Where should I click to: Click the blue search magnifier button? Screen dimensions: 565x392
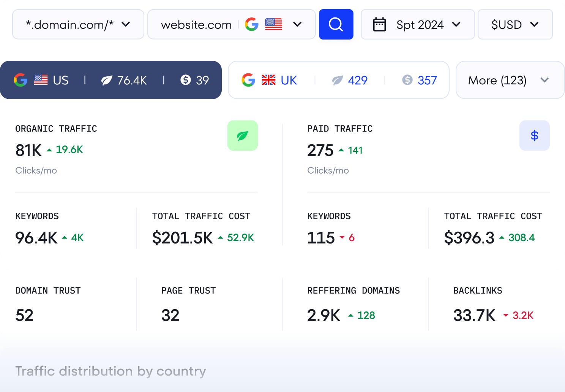pos(336,24)
